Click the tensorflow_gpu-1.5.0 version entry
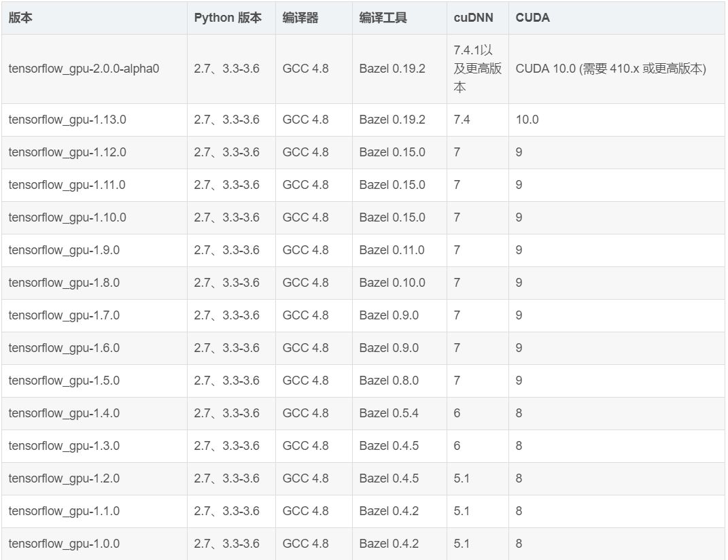Screen dimensions: 728x560 click(65, 381)
